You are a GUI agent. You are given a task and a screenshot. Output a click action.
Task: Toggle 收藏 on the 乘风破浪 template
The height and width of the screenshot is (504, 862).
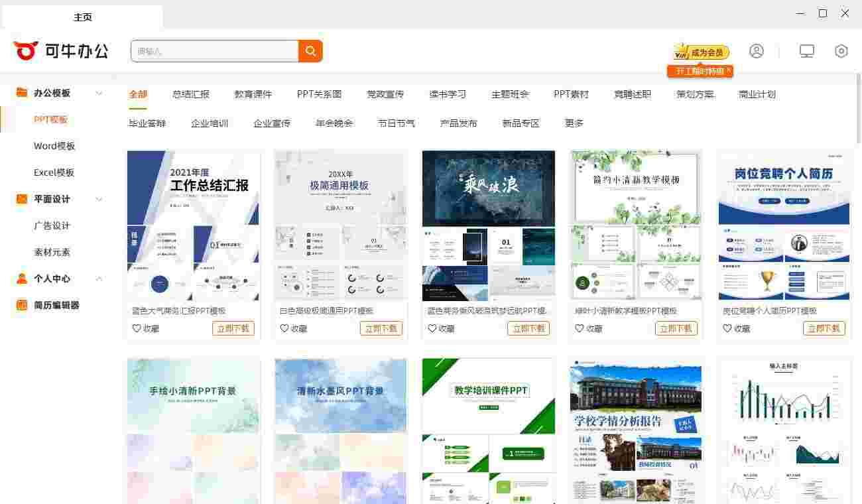pos(440,328)
